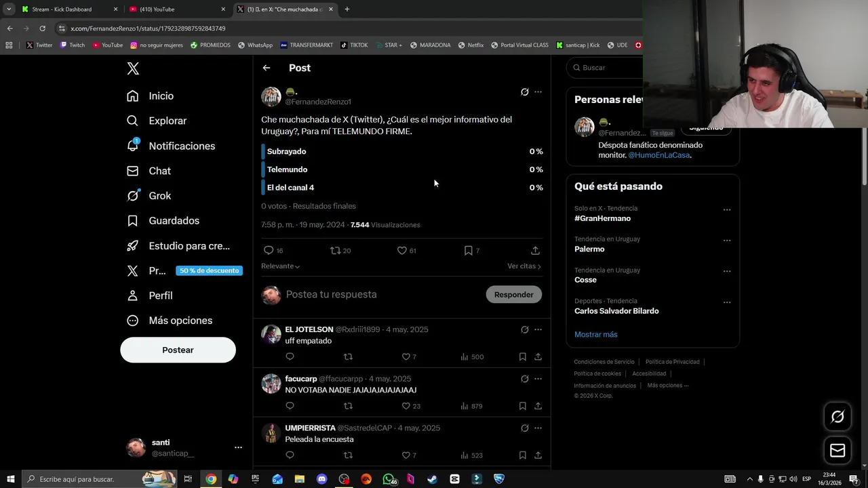The height and width of the screenshot is (488, 868).
Task: Open TRANSFERMARKT bookmark
Action: pyautogui.click(x=306, y=45)
